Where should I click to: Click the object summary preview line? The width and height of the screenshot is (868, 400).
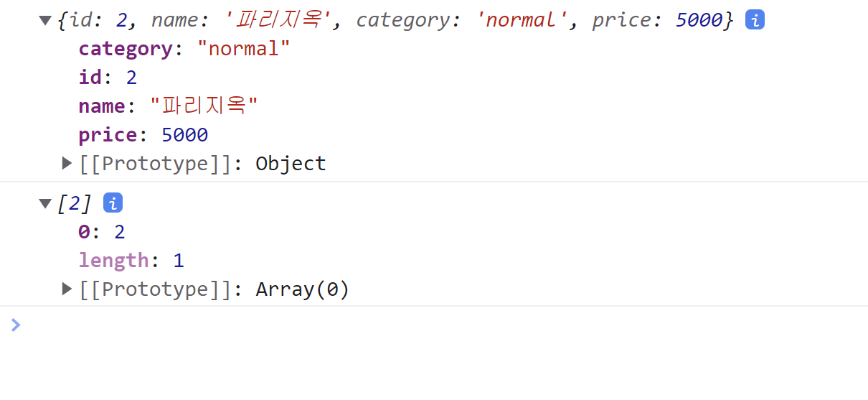point(395,20)
